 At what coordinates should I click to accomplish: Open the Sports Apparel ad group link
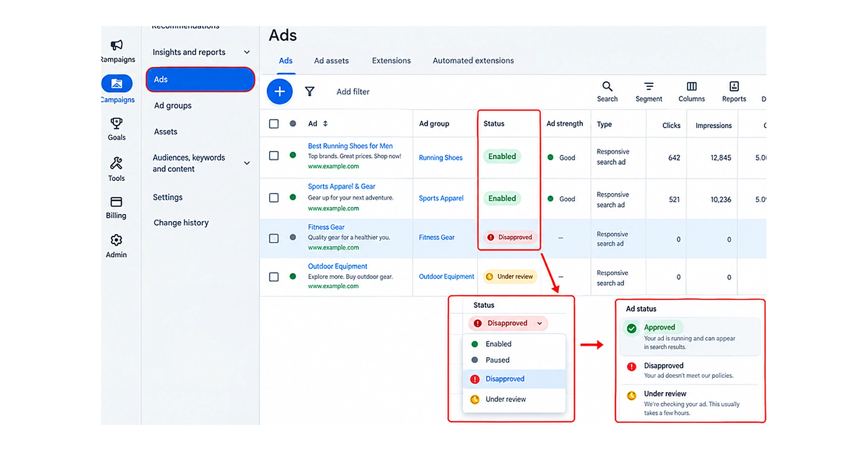[441, 198]
